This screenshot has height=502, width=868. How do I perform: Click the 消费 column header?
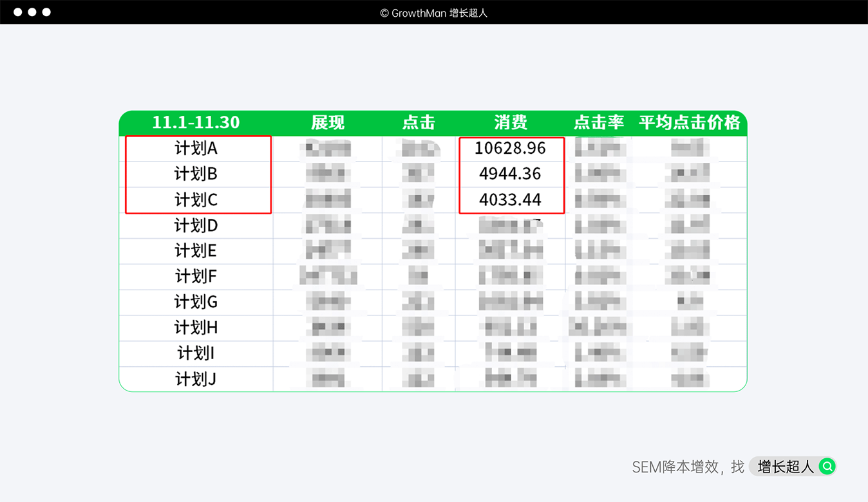click(x=511, y=122)
